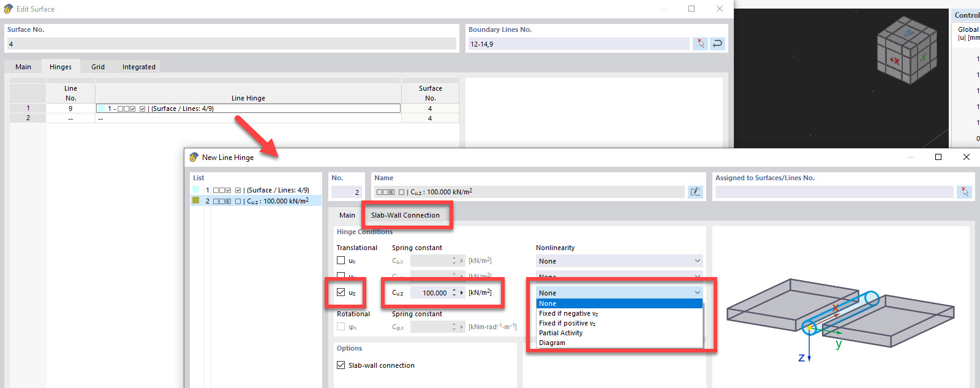Close the Edit Surface window
Screen dimensions: 980x388
720,9
